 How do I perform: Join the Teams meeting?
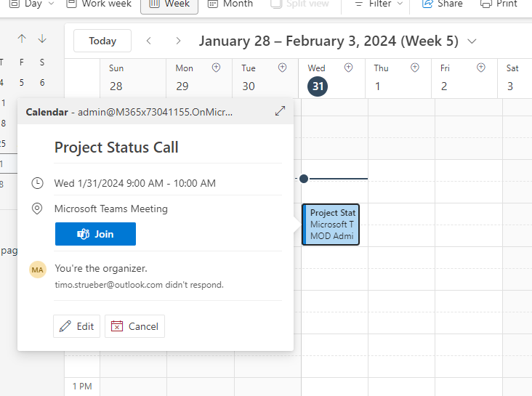[95, 234]
